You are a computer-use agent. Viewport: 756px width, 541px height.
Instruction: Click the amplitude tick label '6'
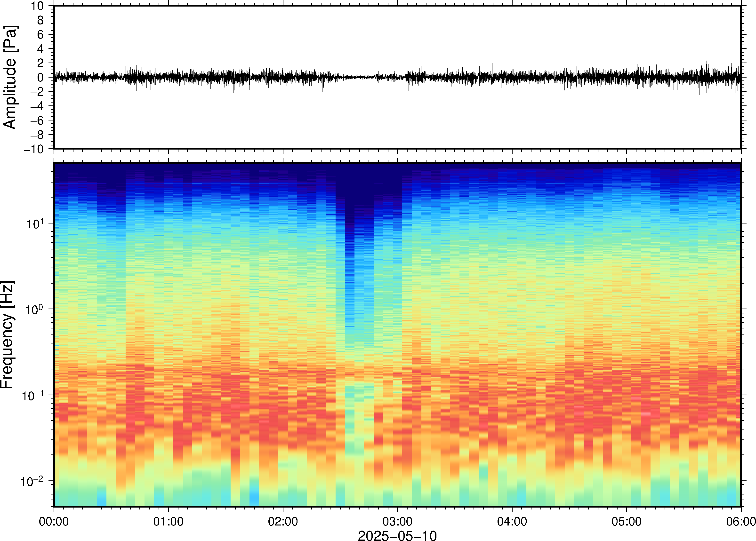pyautogui.click(x=41, y=34)
